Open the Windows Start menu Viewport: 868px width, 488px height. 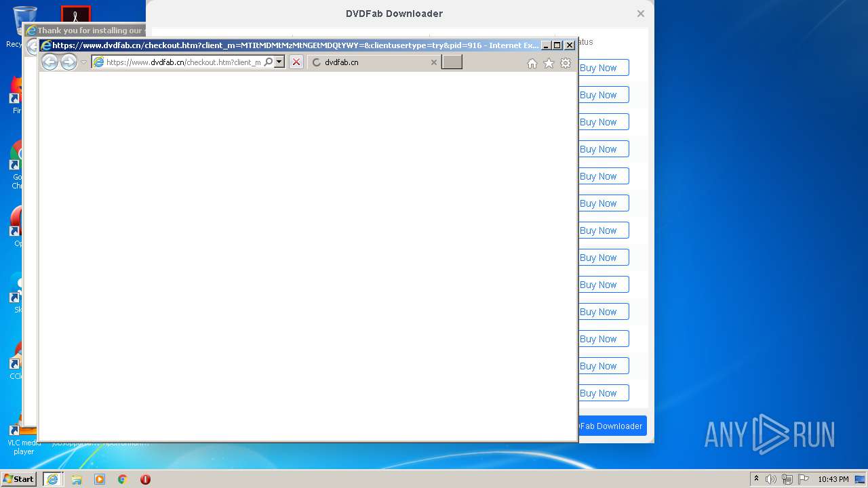pos(18,479)
